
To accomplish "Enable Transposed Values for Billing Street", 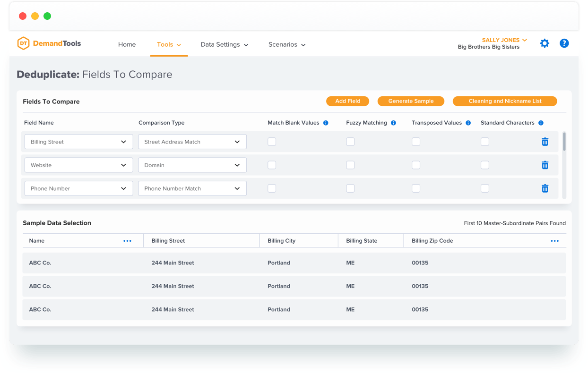I will pyautogui.click(x=416, y=142).
